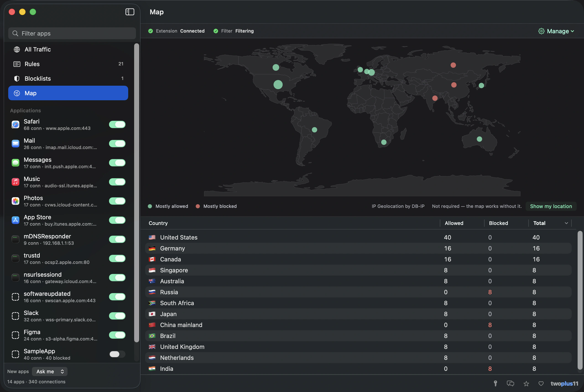Open All Traffic in the sidebar

click(x=68, y=49)
